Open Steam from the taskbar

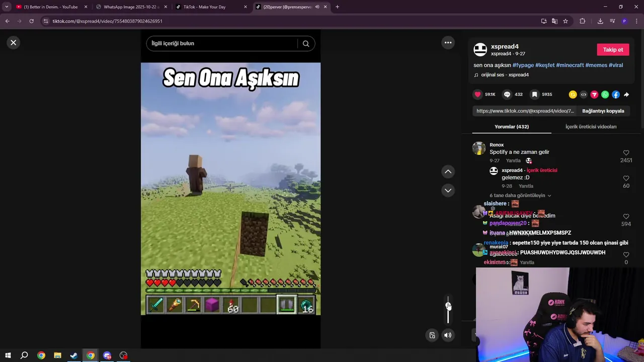[74, 355]
